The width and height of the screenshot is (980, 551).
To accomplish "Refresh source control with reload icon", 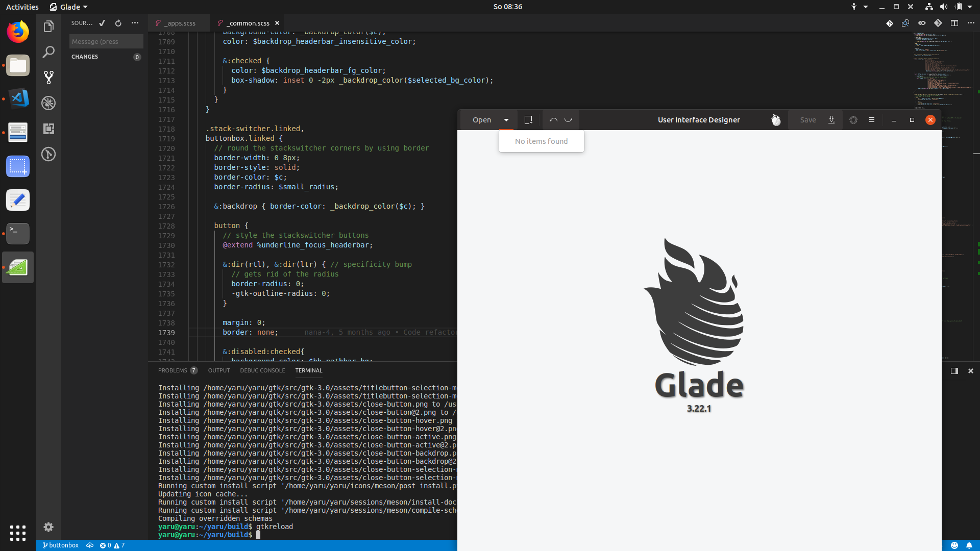I will [x=118, y=23].
